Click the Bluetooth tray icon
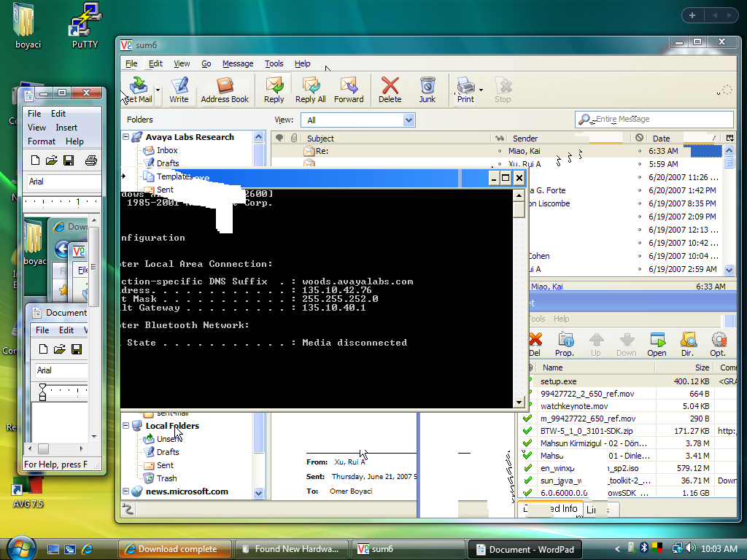The image size is (747, 560). tap(643, 548)
